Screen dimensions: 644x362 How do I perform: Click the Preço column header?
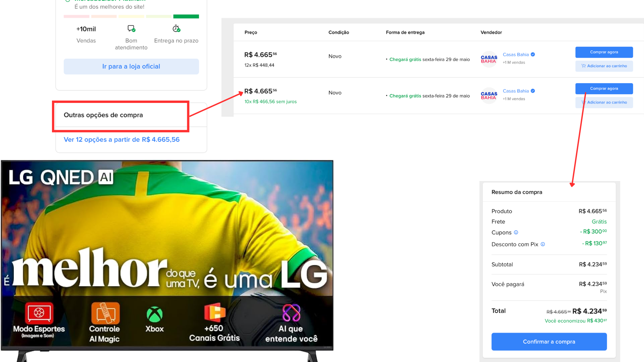tap(251, 33)
